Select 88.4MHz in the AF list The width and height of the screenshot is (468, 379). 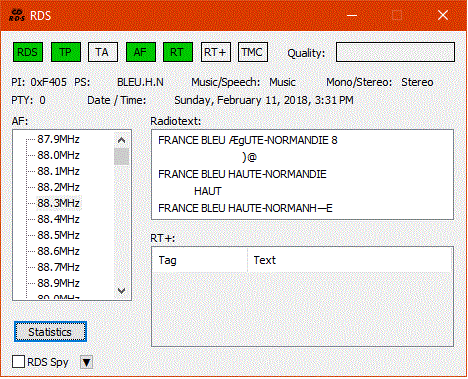pyautogui.click(x=58, y=219)
